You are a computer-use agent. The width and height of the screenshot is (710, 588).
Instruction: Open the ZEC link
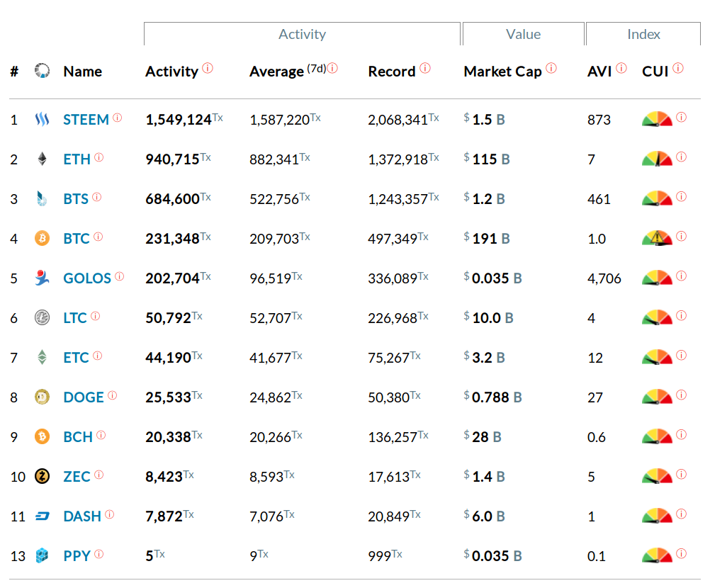[x=77, y=477]
